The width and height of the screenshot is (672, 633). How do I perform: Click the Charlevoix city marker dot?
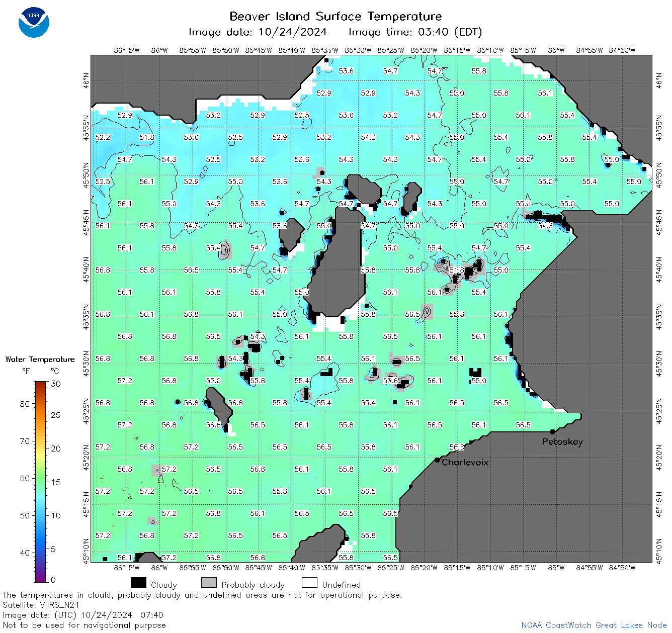pyautogui.click(x=438, y=460)
